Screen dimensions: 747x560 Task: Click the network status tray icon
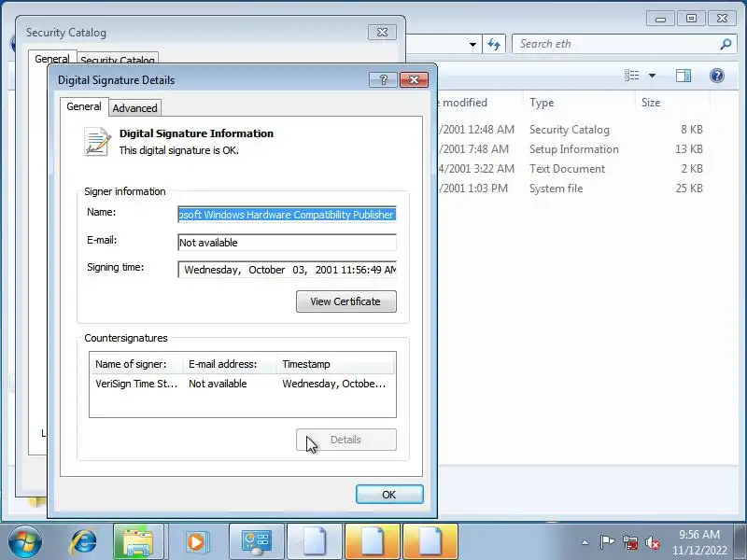[630, 542]
